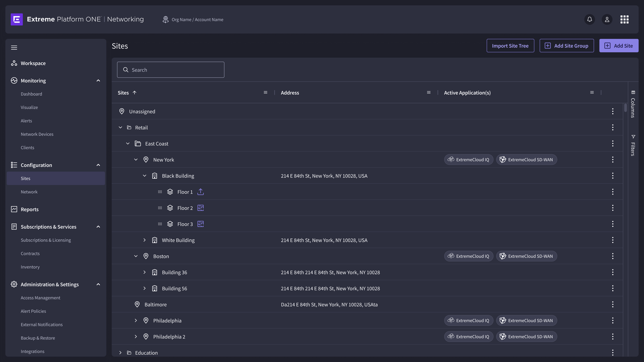This screenshot has height=362, width=644.
Task: Open the three-dot menu for Unassigned
Action: tap(613, 111)
